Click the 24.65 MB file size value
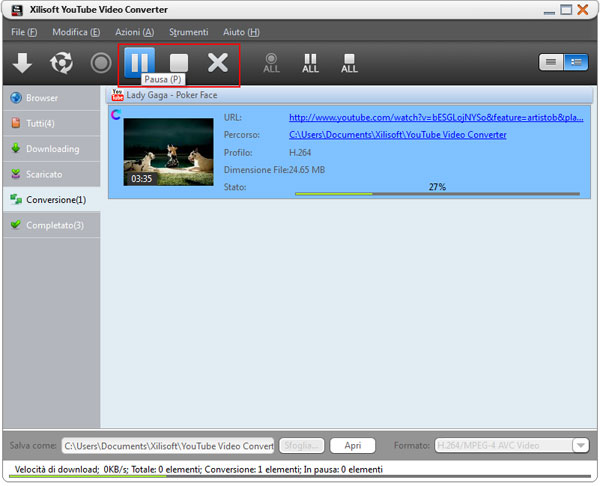The width and height of the screenshot is (600, 486). (307, 170)
